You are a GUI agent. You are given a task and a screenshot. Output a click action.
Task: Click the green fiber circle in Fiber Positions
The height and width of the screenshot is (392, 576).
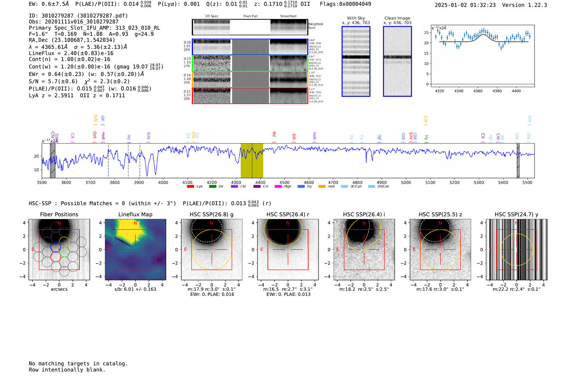64,252
